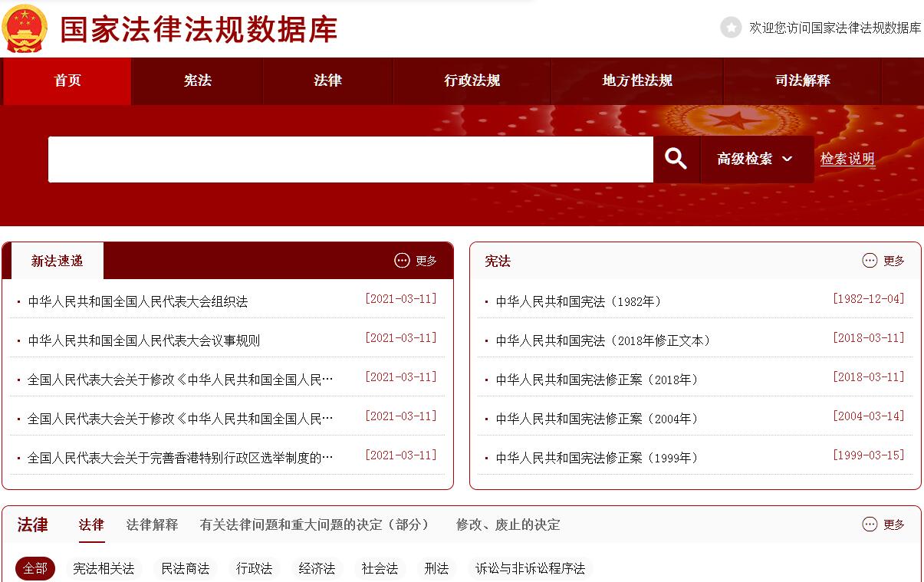Expand the 高级检索 dropdown
The width and height of the screenshot is (924, 582).
click(755, 159)
